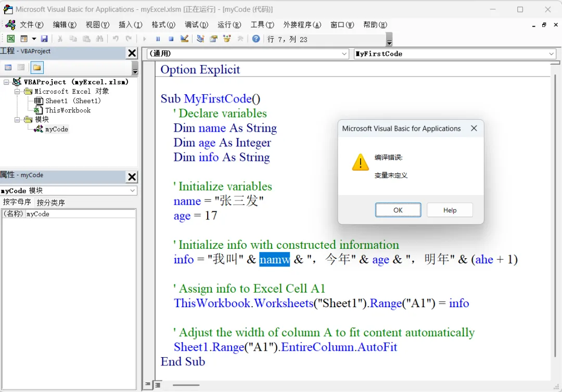Close the 工程 VBAProject panel

point(132,53)
